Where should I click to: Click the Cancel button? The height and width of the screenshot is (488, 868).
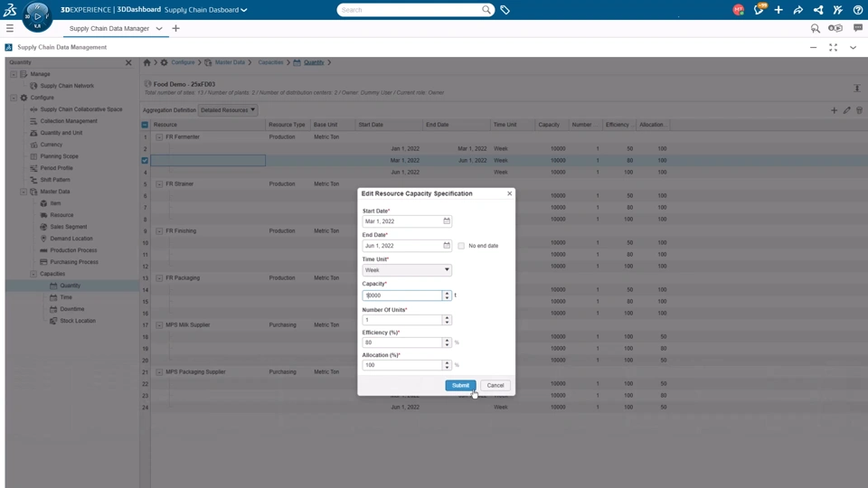[x=495, y=386]
